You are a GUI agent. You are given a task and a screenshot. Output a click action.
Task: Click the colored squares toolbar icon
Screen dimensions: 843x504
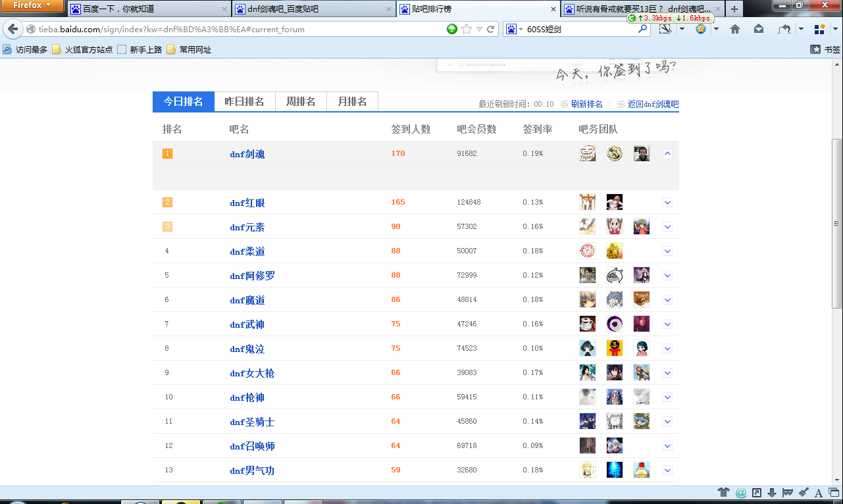819,29
